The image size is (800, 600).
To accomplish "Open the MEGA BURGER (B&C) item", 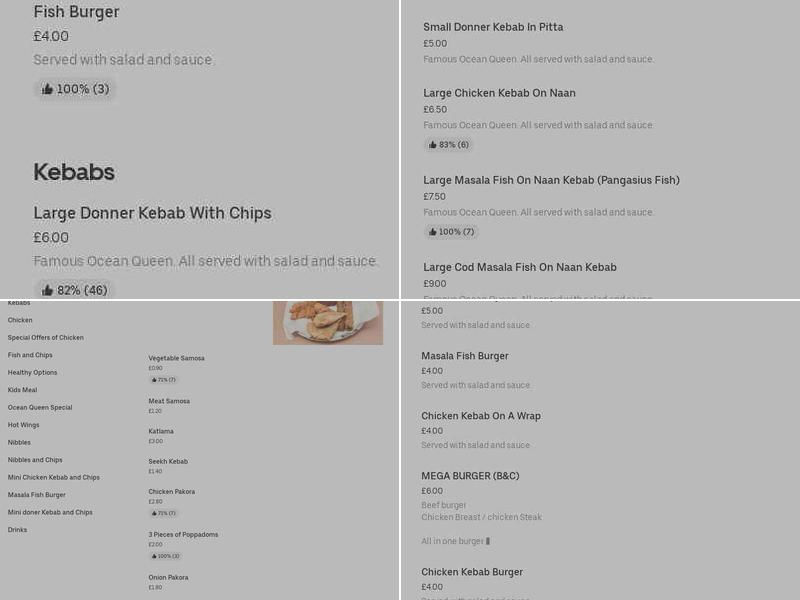I will [470, 476].
